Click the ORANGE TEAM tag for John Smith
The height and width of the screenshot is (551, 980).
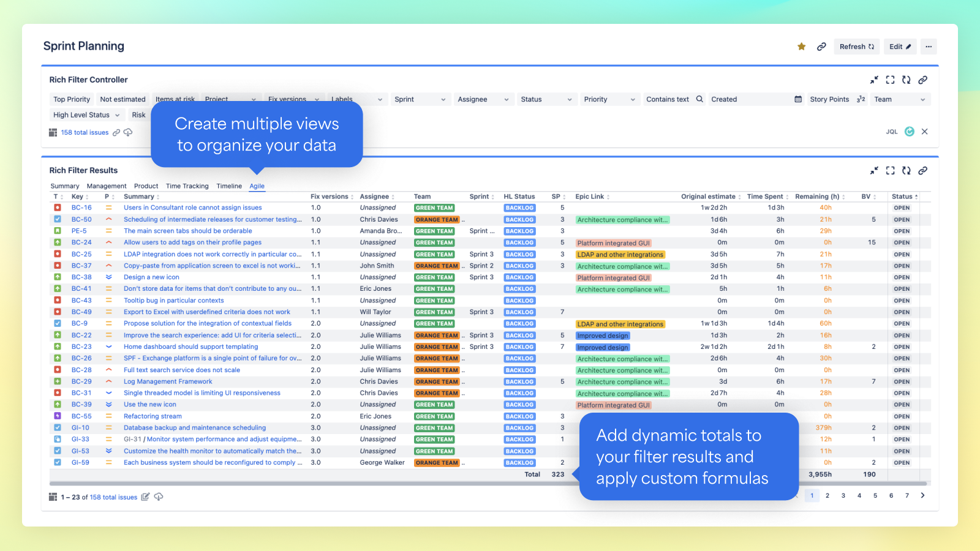(437, 266)
